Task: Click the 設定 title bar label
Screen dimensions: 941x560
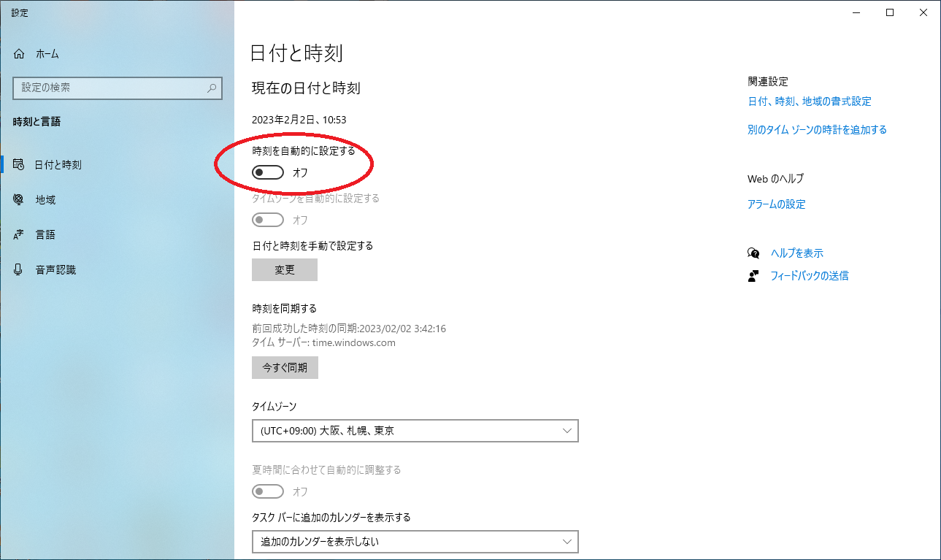Action: tap(19, 12)
